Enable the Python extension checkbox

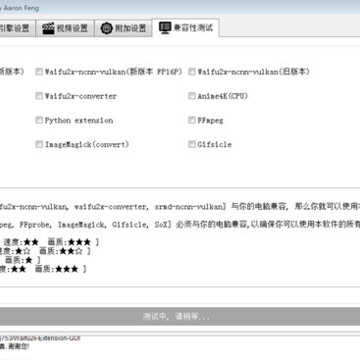[x=39, y=120]
